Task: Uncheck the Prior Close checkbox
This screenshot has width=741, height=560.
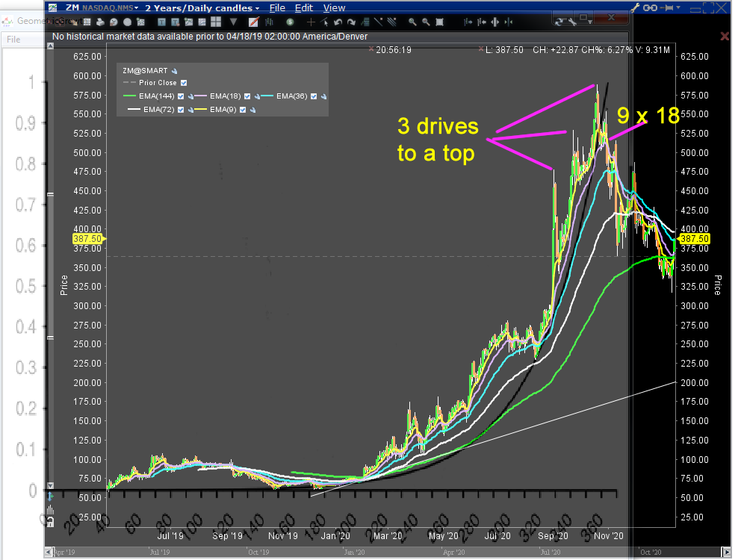Action: pos(184,83)
